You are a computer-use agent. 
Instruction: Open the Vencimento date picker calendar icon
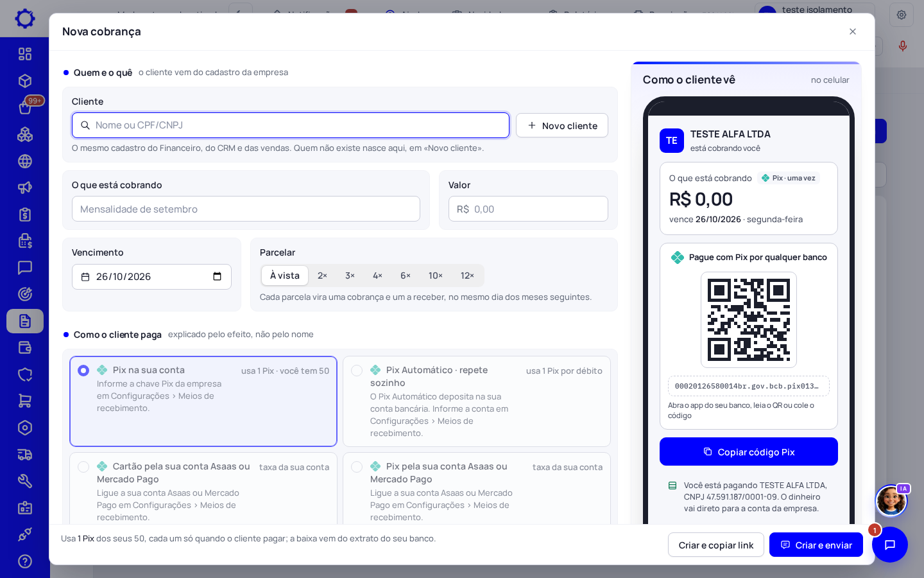tap(217, 277)
